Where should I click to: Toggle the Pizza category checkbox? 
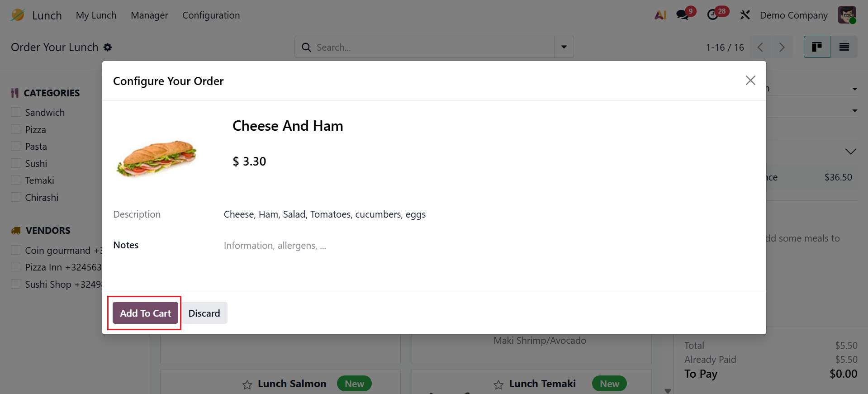(16, 129)
